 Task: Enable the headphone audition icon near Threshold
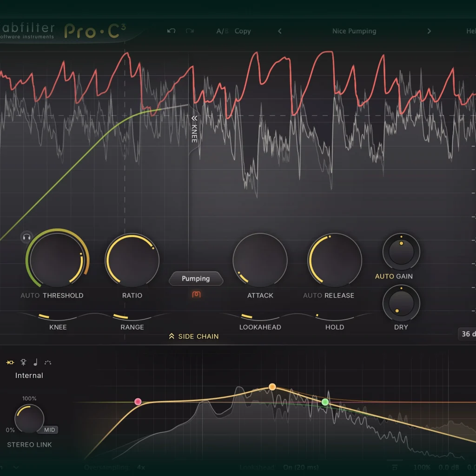tap(26, 237)
